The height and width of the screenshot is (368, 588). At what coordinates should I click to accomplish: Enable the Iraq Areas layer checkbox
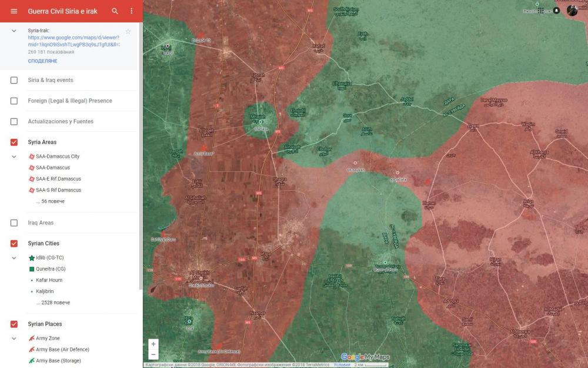14,223
